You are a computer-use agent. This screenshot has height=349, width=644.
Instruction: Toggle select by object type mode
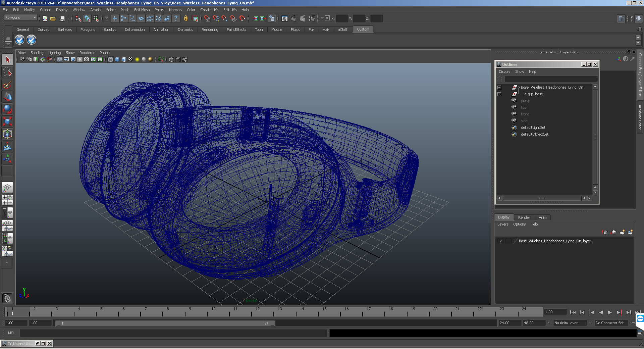click(x=87, y=18)
